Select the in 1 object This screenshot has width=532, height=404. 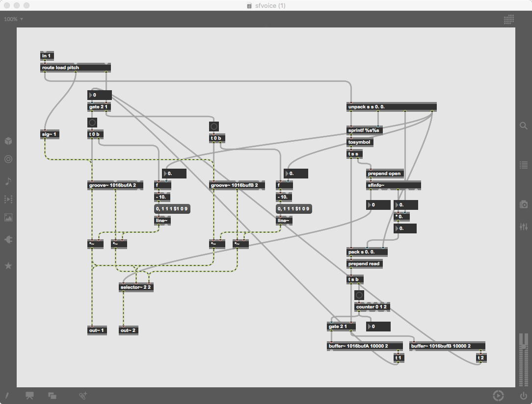pos(47,56)
